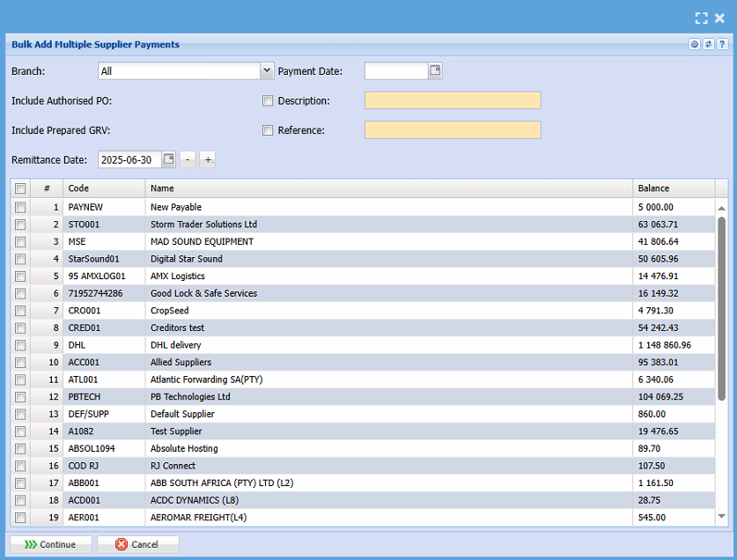Click the Continue button

(x=50, y=544)
